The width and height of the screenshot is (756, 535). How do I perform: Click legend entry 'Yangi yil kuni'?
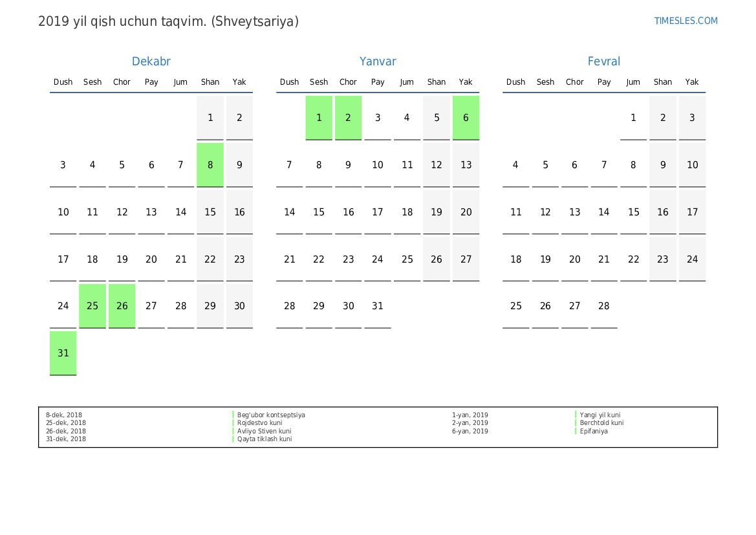point(599,415)
